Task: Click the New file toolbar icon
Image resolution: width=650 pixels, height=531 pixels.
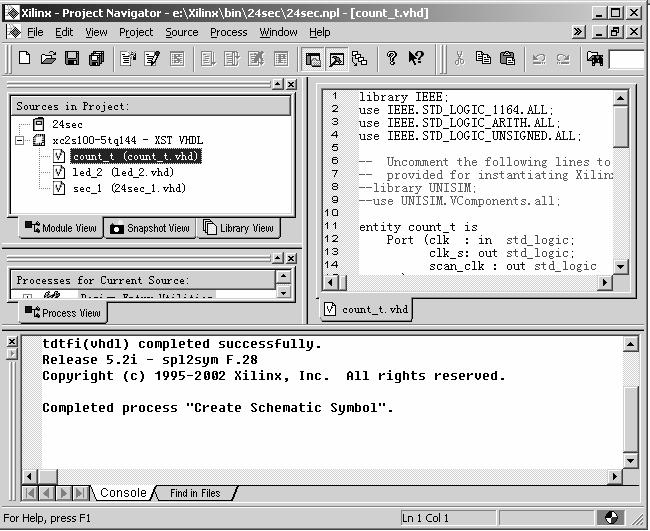Action: pyautogui.click(x=24, y=58)
